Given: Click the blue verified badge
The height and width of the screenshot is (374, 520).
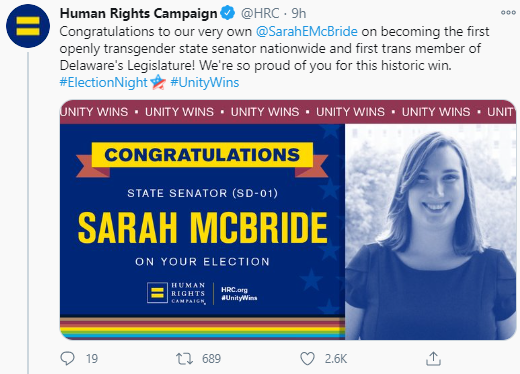Looking at the screenshot, I should (228, 13).
